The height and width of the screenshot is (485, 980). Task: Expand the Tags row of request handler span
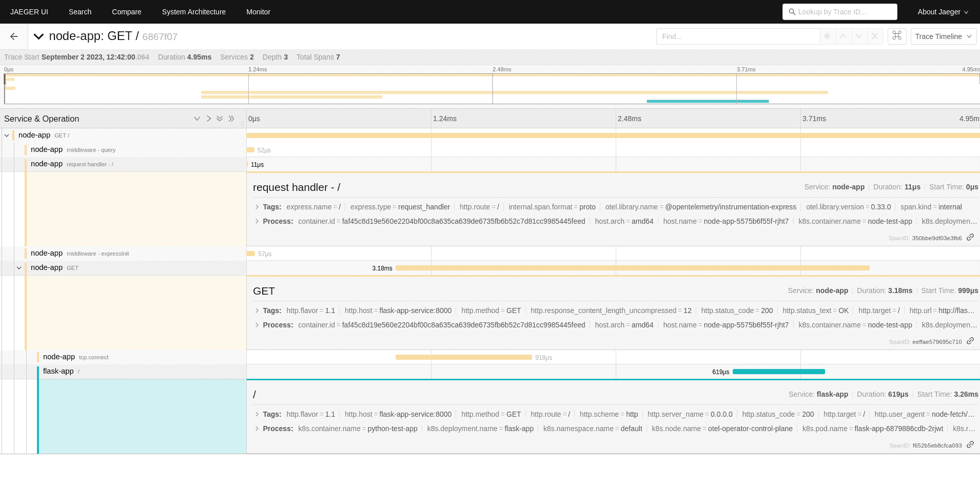[257, 207]
